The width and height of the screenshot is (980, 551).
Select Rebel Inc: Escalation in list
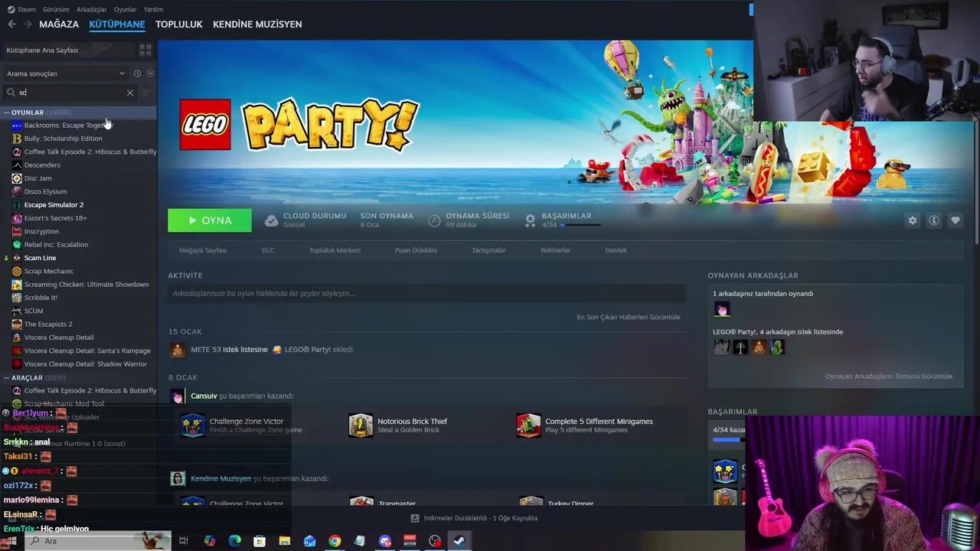pyautogui.click(x=56, y=245)
